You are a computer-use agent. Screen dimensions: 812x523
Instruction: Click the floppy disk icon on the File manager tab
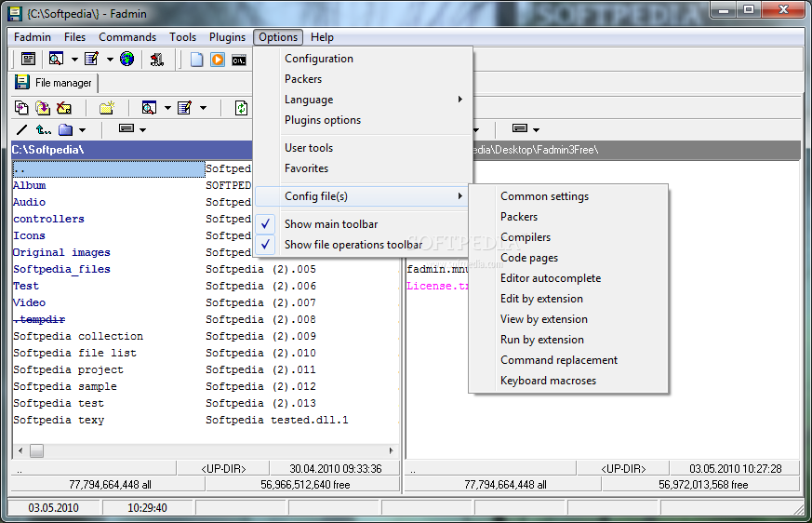(21, 83)
